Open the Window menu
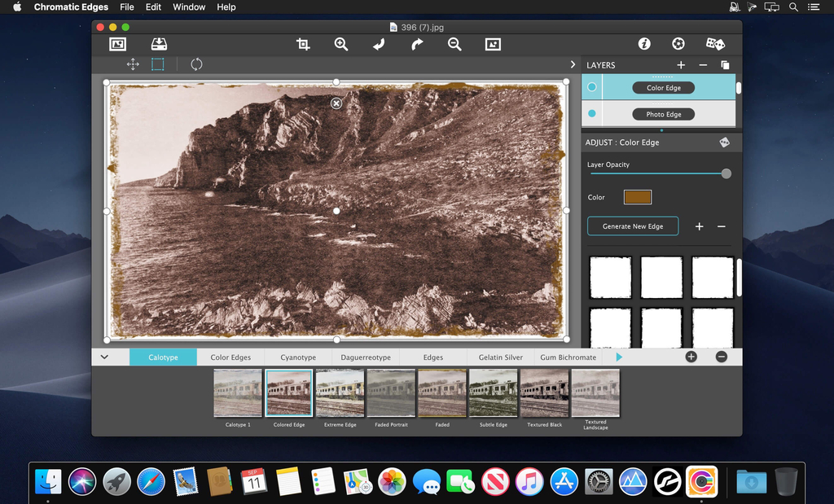This screenshot has width=834, height=504. 189,7
